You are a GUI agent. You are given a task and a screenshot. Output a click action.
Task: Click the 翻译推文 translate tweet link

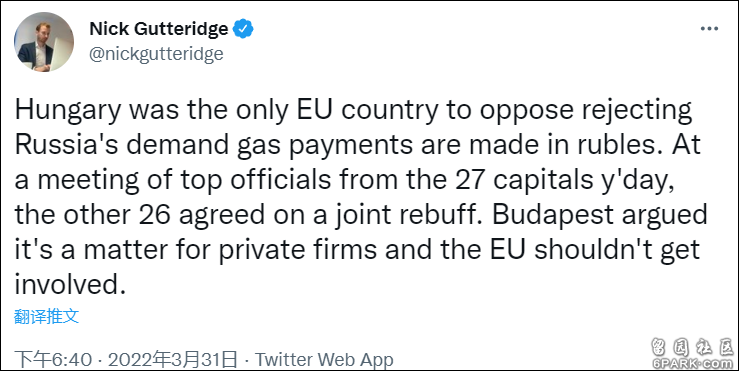click(46, 316)
